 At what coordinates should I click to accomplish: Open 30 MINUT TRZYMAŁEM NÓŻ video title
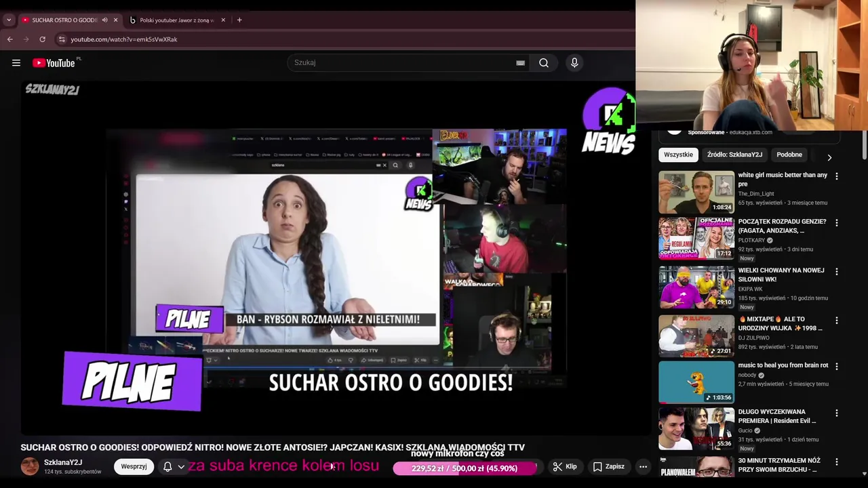779,465
